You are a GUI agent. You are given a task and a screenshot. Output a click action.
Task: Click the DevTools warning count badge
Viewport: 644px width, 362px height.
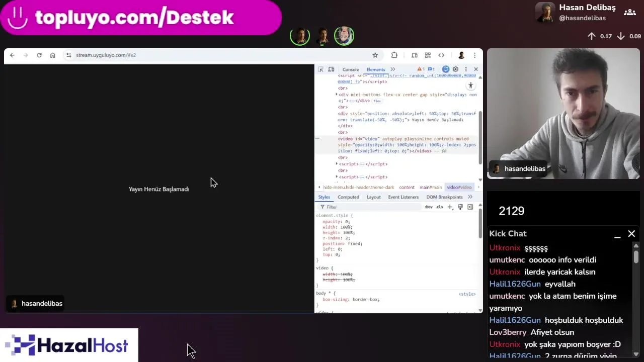[421, 69]
